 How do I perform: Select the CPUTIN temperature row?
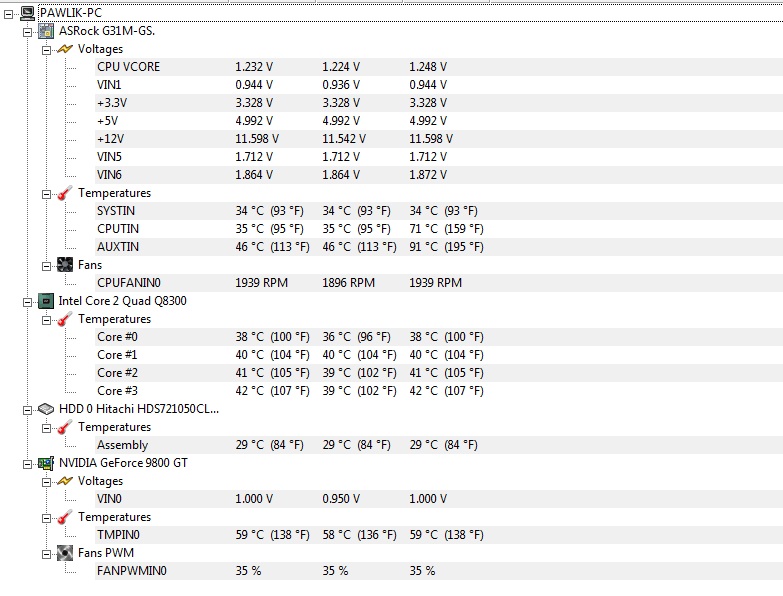click(x=439, y=229)
